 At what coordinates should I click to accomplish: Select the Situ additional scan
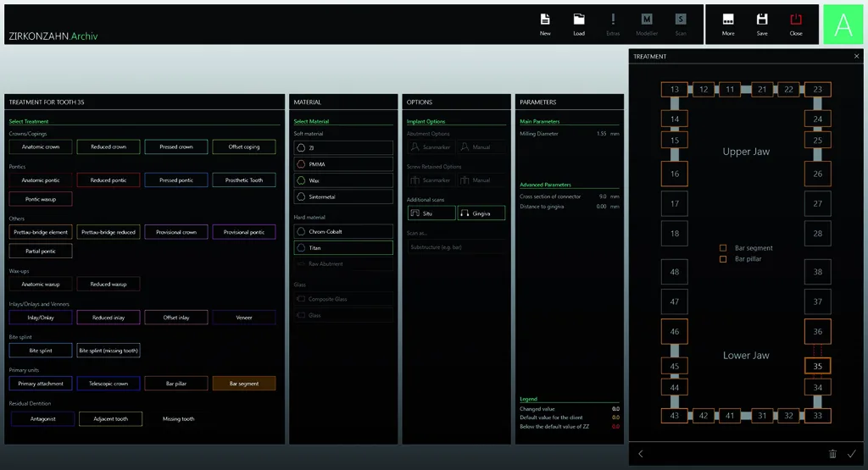pyautogui.click(x=431, y=213)
